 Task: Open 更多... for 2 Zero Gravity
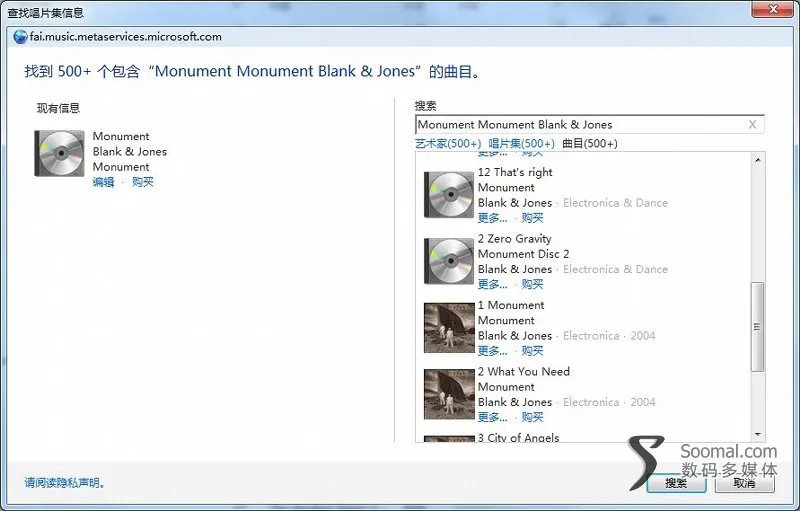[x=492, y=285]
